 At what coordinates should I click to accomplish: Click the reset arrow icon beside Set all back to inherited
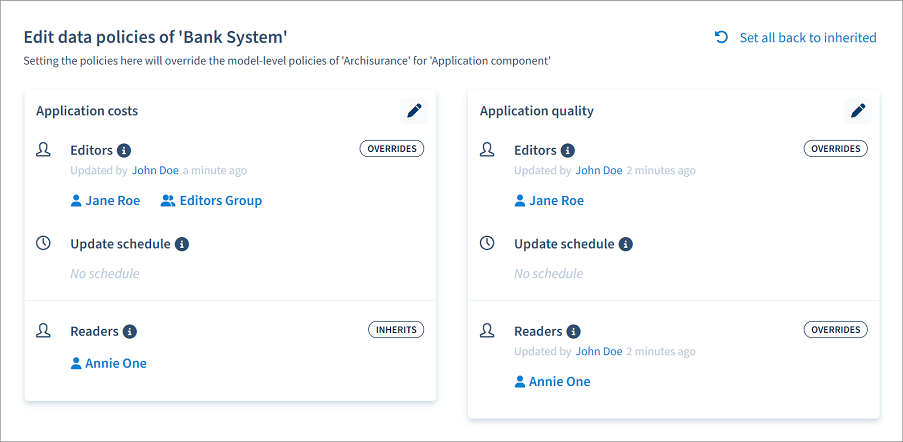(x=720, y=37)
